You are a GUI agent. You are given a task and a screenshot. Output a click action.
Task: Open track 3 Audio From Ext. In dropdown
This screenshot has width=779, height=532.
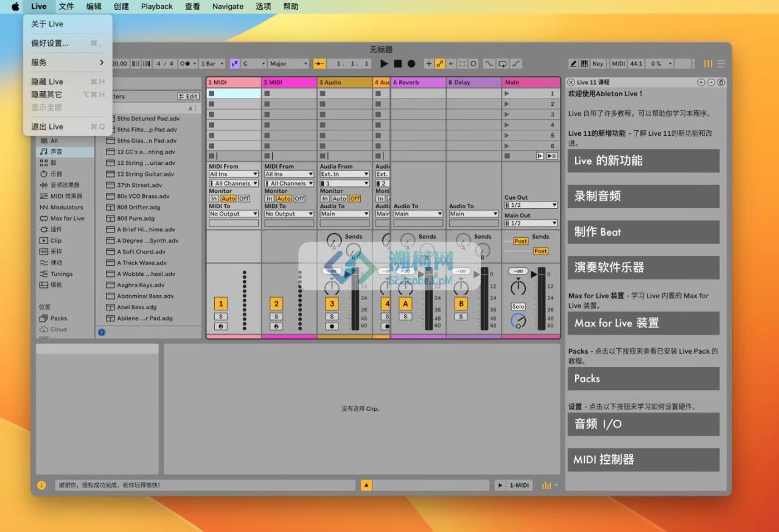(x=344, y=174)
